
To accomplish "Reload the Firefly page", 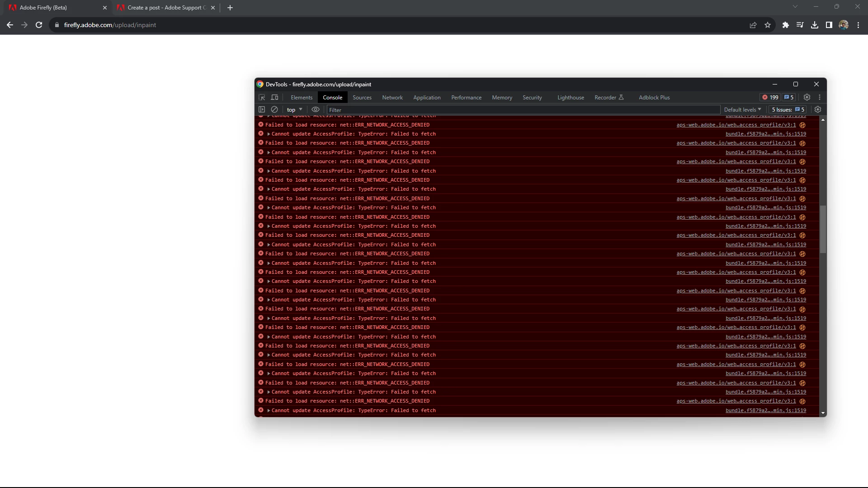I will point(39,25).
